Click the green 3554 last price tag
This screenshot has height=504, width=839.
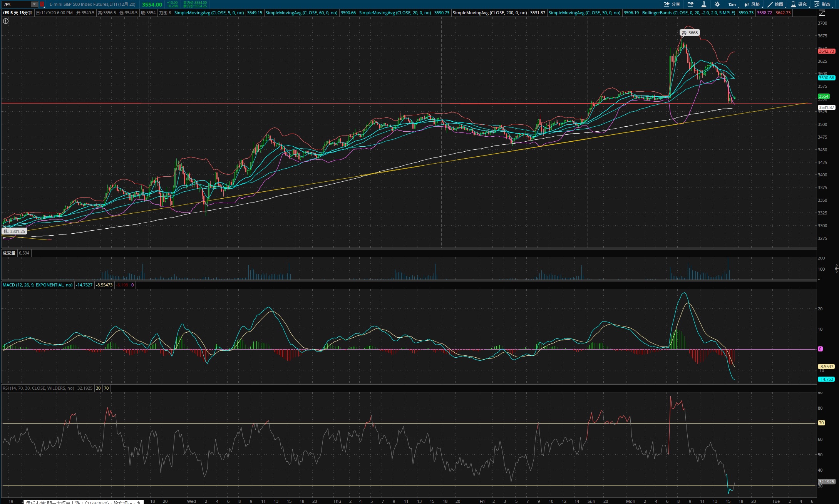(x=824, y=96)
